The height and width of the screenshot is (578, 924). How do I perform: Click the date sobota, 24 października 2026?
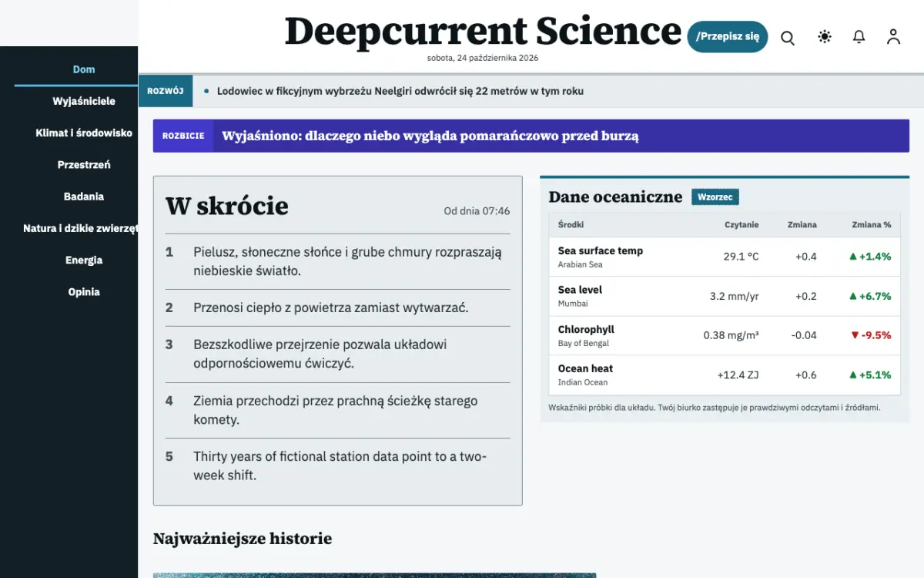pos(483,57)
